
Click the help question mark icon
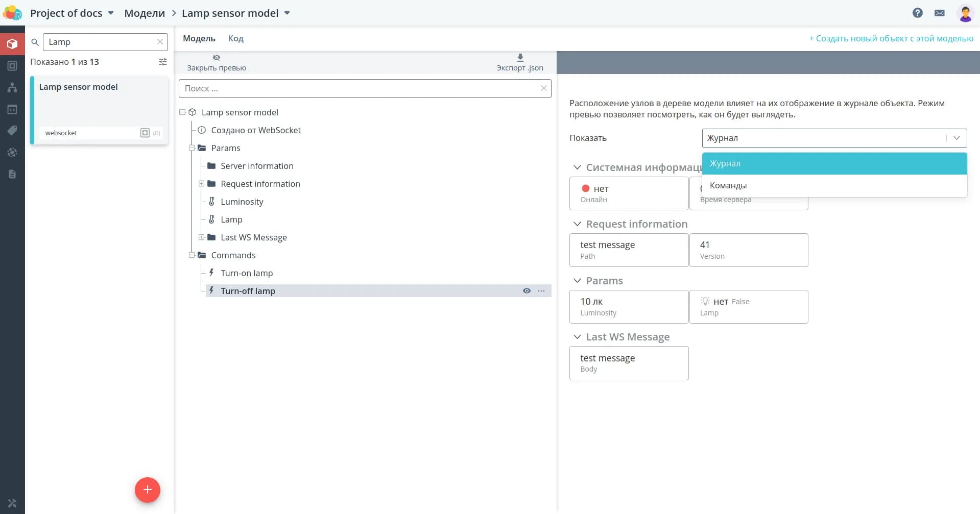coord(917,13)
